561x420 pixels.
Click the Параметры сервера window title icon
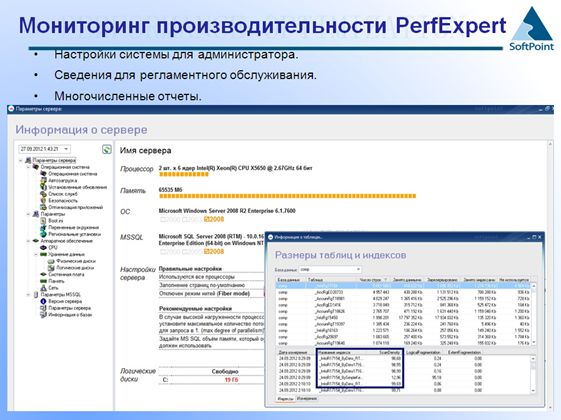(x=11, y=109)
